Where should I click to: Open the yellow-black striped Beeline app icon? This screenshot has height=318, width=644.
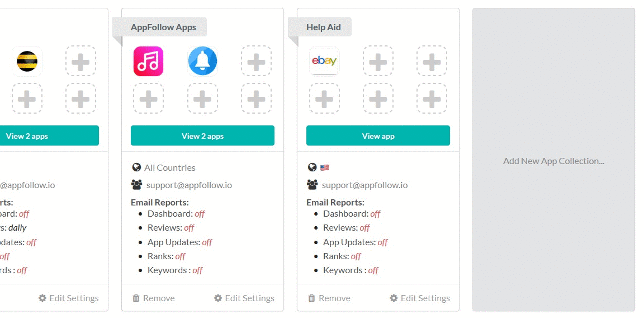(x=27, y=61)
